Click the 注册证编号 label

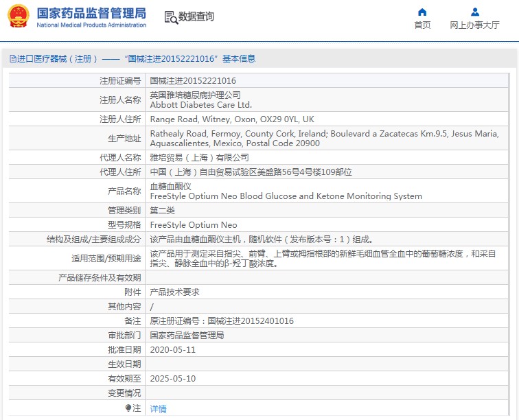pos(120,80)
